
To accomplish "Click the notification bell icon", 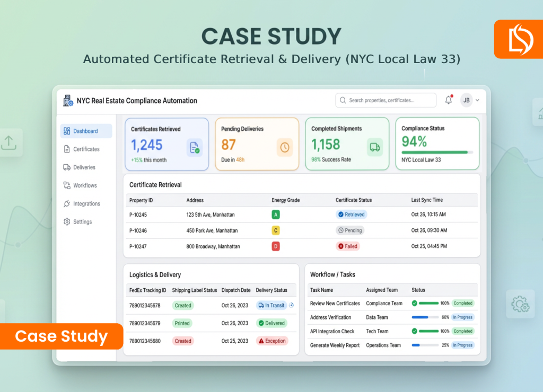I will click(x=449, y=100).
